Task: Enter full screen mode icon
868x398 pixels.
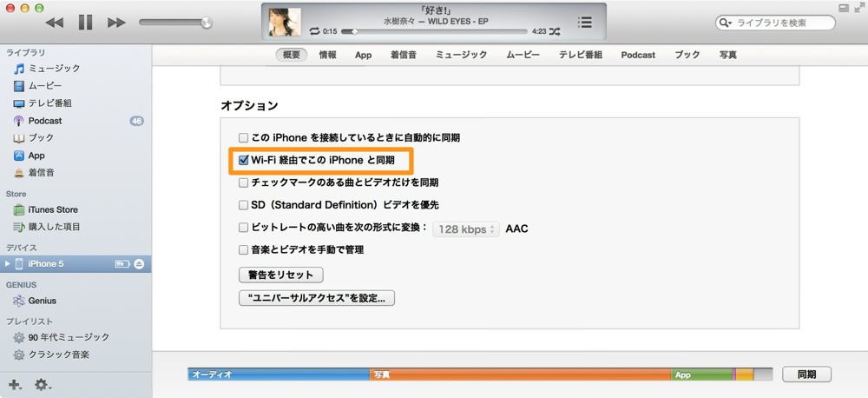Action: [859, 8]
